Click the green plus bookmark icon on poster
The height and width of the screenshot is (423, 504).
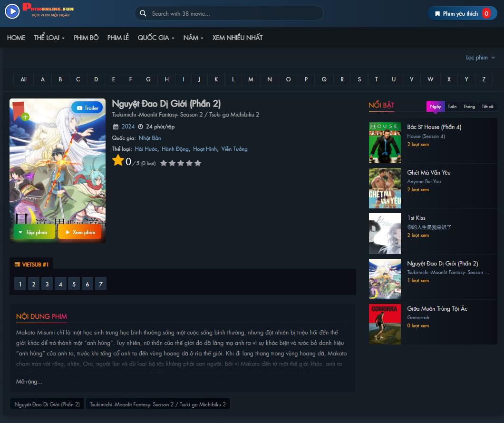click(x=25, y=117)
